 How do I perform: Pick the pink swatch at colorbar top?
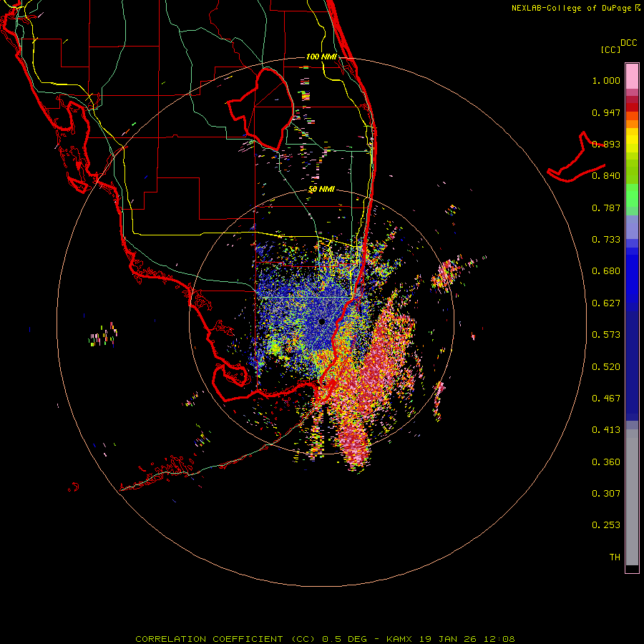pos(632,77)
